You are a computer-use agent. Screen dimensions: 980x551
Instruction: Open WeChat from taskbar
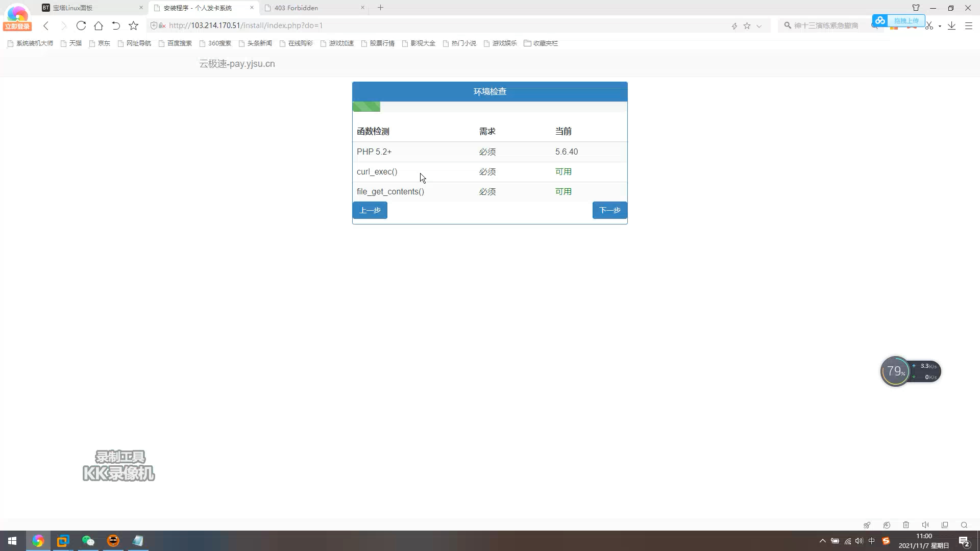coord(88,541)
